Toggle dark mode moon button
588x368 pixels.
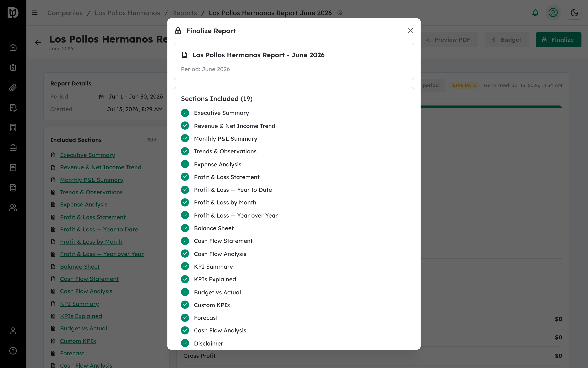574,13
